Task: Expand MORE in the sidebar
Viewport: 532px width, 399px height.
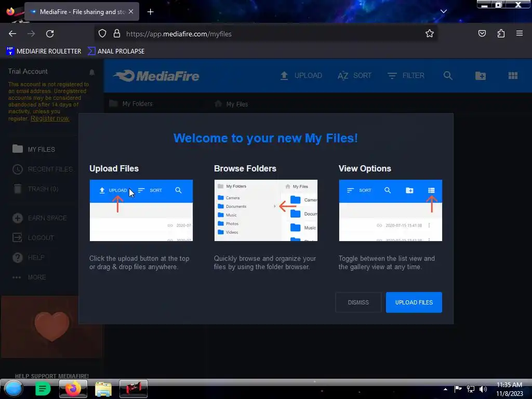Action: 29,277
